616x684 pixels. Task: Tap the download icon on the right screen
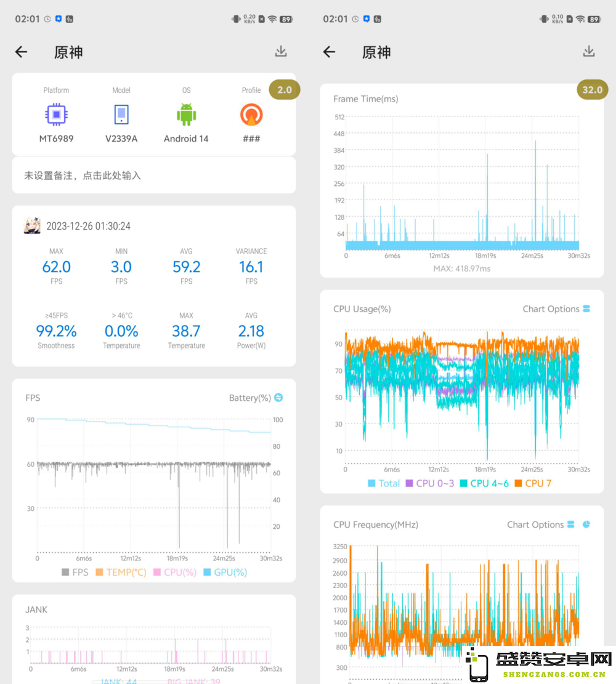(589, 52)
